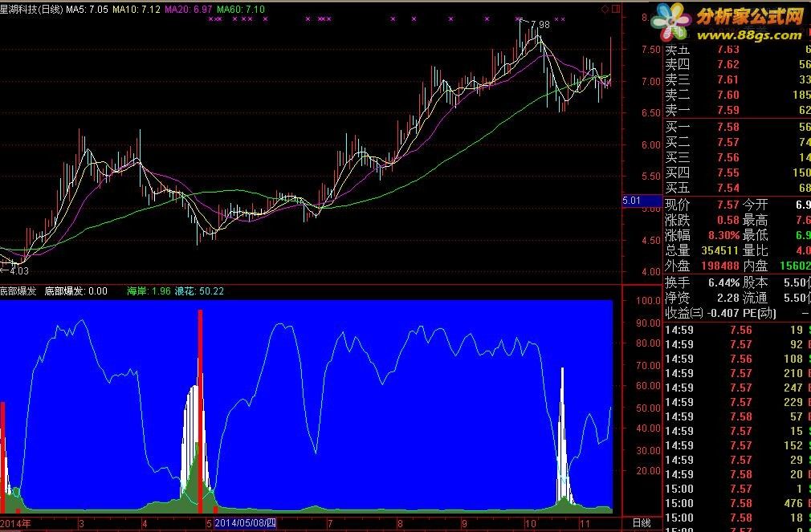Select the 底部爆发: 0.00 value label
This screenshot has width=811, height=532.
76,291
